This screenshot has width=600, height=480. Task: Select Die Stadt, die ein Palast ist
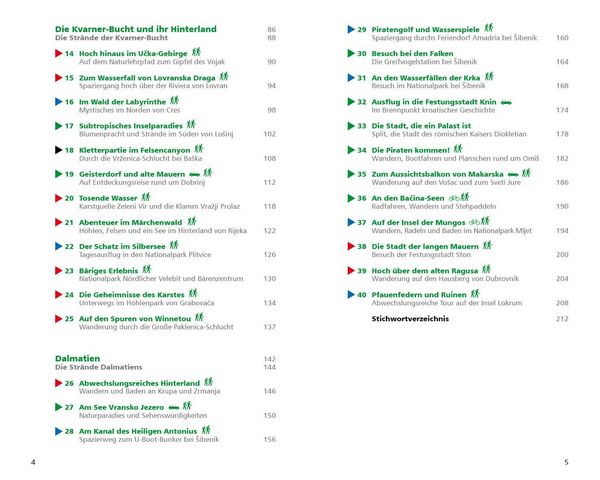(x=421, y=126)
